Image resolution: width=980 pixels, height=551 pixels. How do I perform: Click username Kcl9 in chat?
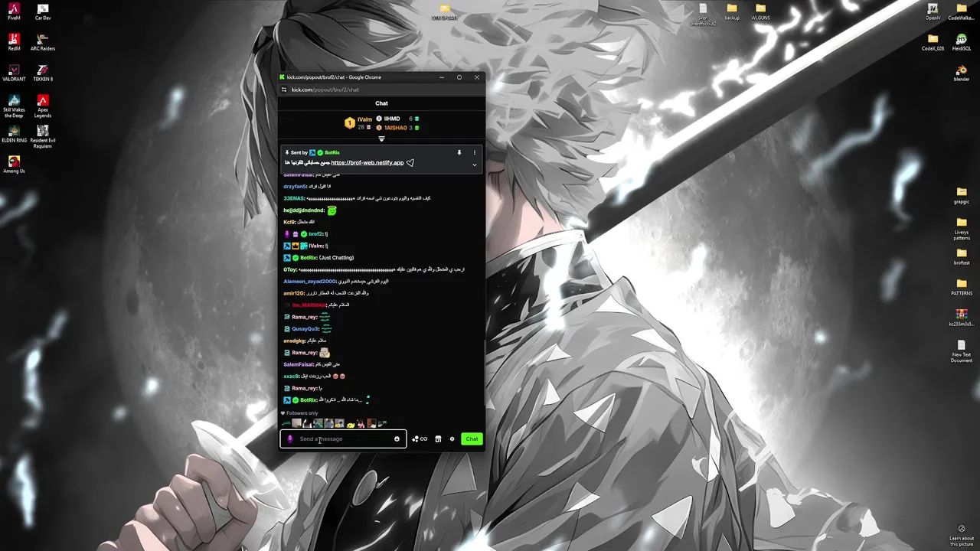tap(289, 222)
